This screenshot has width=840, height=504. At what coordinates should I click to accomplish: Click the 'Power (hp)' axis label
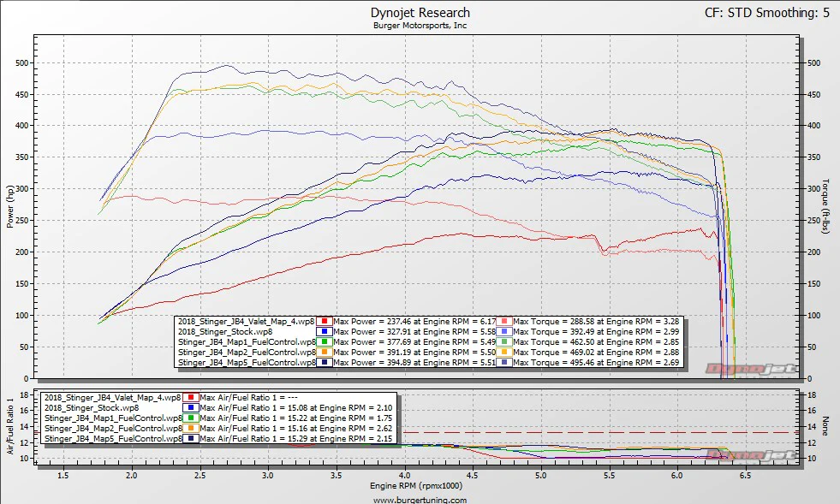9,207
